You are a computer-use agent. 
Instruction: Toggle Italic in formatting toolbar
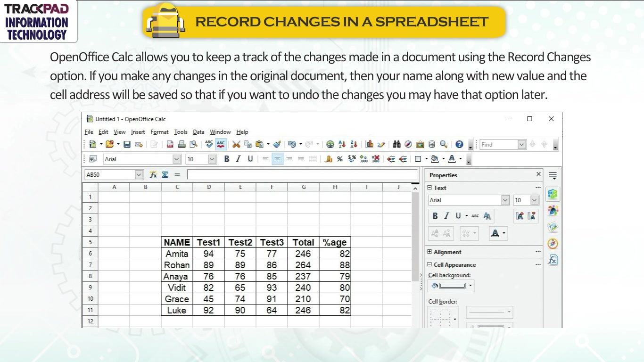(238, 159)
